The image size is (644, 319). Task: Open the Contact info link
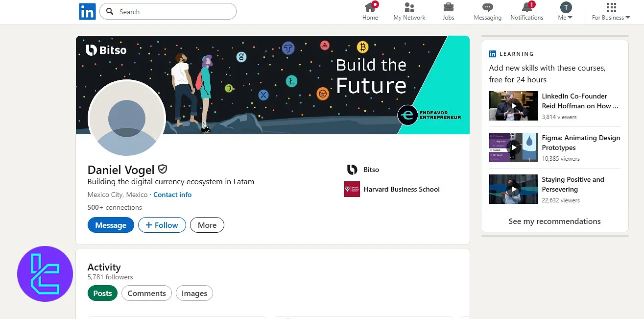(172, 195)
